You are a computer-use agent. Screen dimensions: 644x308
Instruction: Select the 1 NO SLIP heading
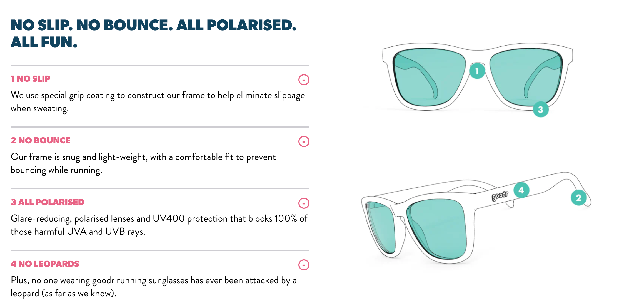click(31, 79)
